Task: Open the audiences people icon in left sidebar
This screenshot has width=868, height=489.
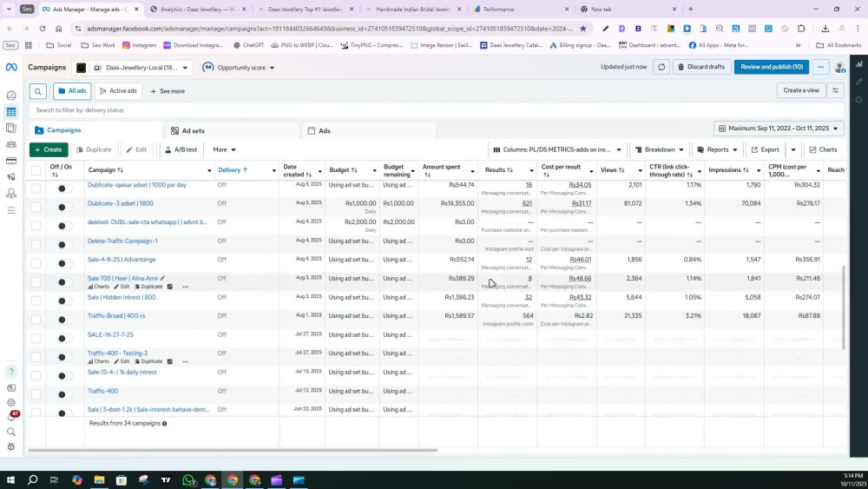Action: 11,144
